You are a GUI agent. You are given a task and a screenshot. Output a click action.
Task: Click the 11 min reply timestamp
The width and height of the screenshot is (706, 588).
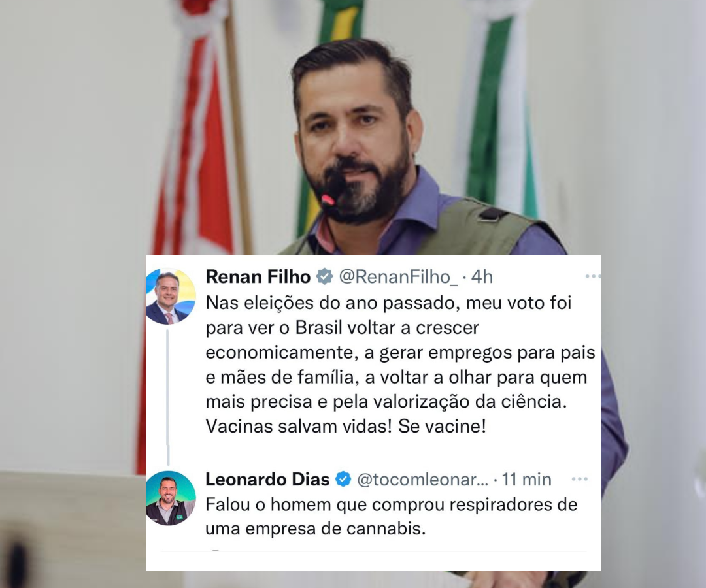point(526,480)
